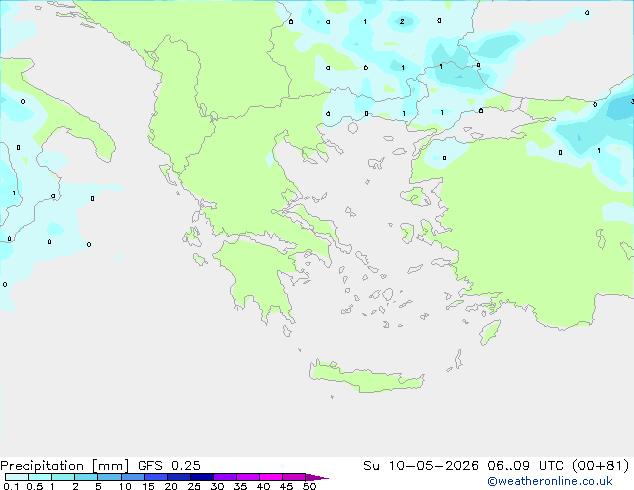
Task: Click the 20 mm dark blue swatch
Action: pyautogui.click(x=179, y=477)
